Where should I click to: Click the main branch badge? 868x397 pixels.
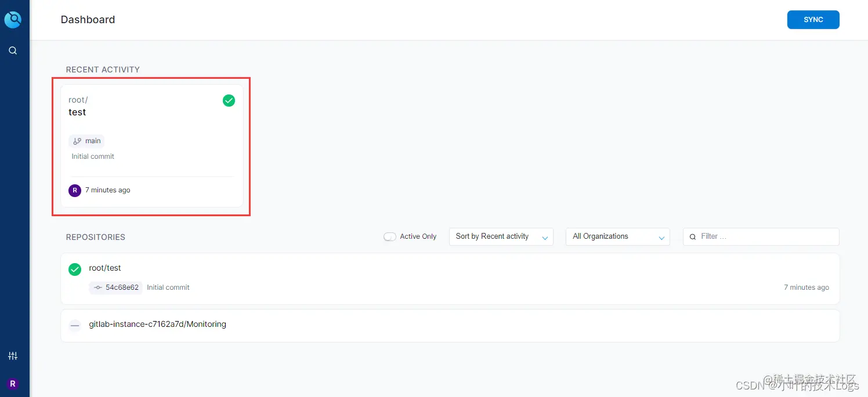87,141
